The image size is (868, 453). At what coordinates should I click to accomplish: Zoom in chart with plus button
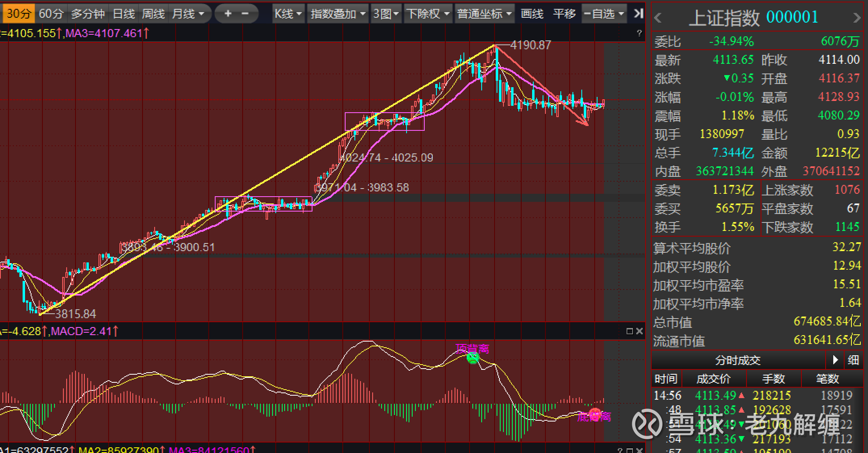coord(228,14)
